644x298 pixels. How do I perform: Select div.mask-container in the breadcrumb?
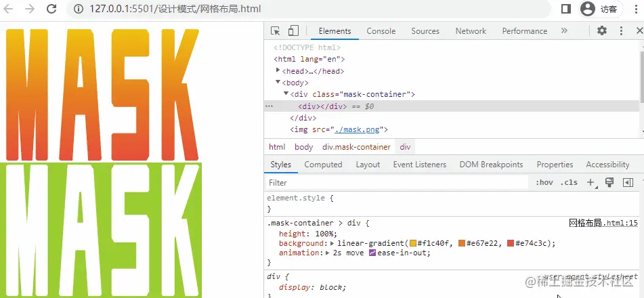[x=356, y=147]
